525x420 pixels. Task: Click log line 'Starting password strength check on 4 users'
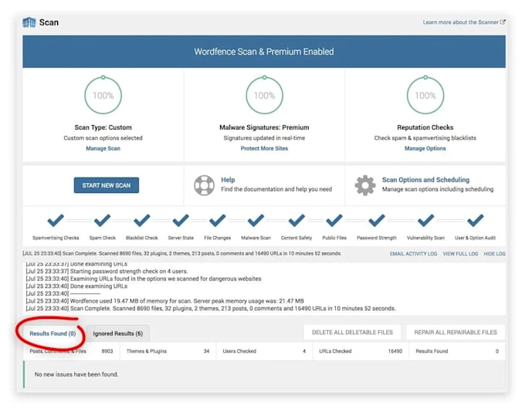(x=107, y=271)
